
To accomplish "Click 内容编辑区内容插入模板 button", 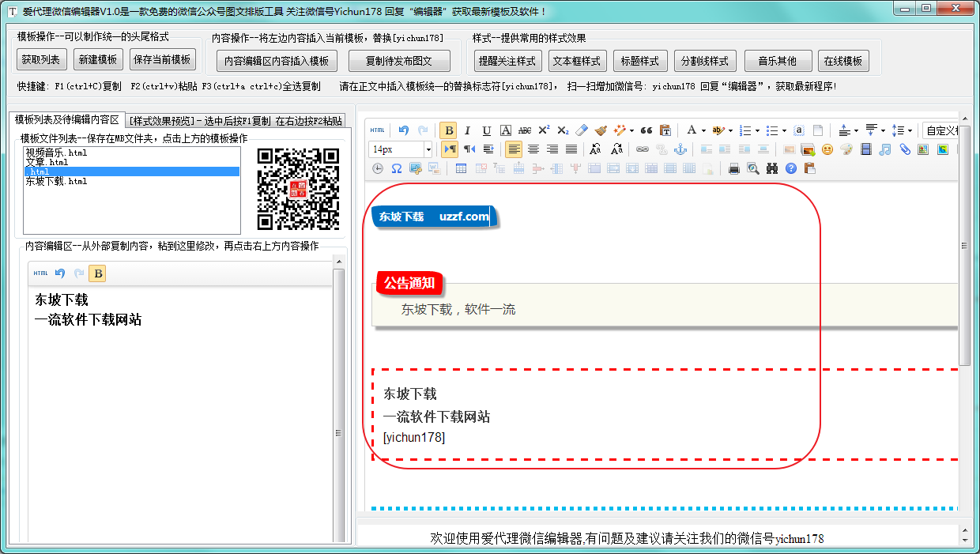I will click(277, 61).
